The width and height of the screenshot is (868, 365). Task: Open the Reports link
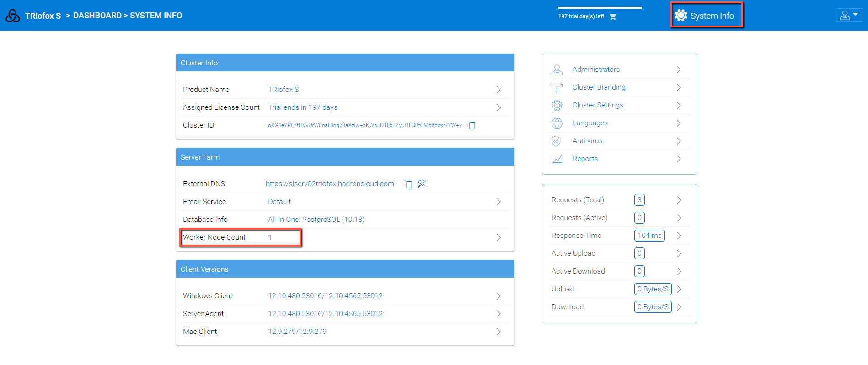tap(585, 159)
